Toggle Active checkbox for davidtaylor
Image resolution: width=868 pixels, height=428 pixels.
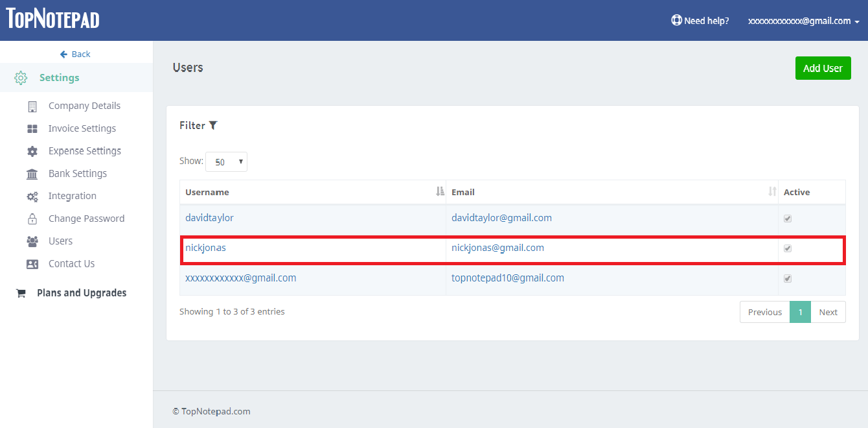788,219
